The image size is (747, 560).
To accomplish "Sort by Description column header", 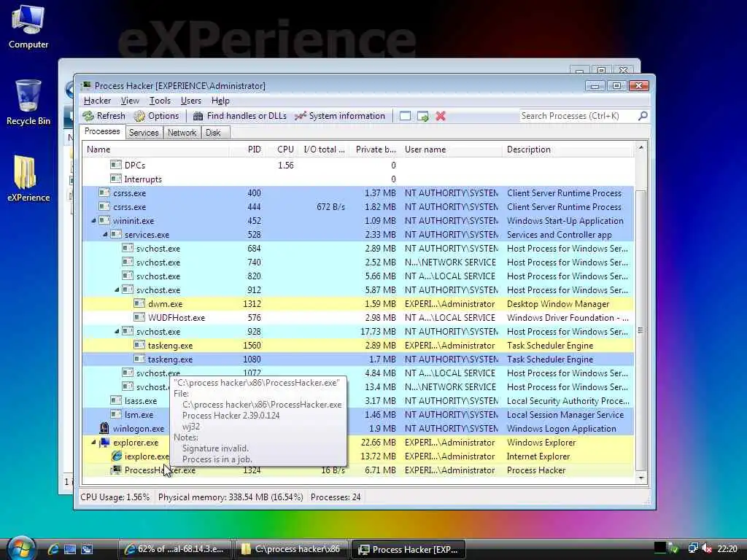I will point(568,149).
